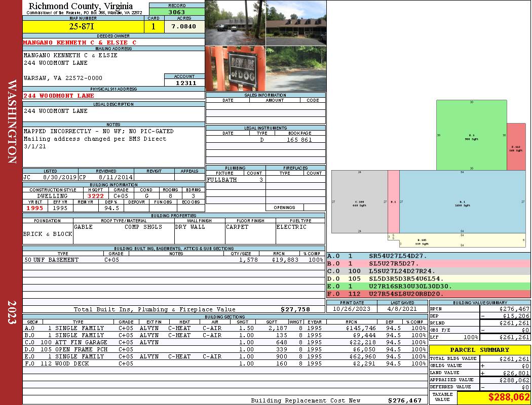Select building section row E.0 SINGLE FAMILY
The height and width of the screenshot is (405, 532).
point(224,356)
